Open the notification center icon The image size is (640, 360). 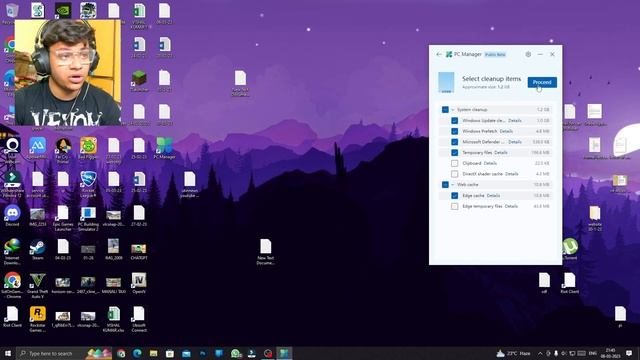point(629,353)
